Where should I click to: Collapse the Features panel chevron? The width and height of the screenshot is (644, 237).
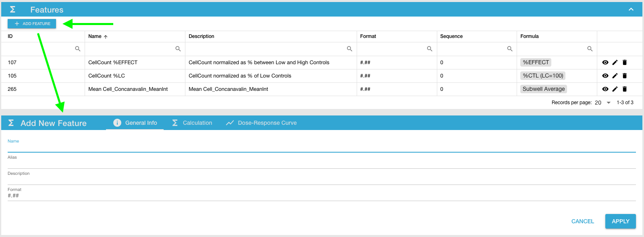coord(631,9)
